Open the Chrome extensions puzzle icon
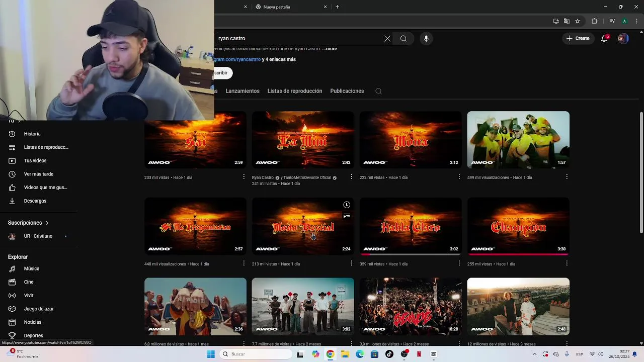Viewport: 644px width, 362px height. click(594, 21)
